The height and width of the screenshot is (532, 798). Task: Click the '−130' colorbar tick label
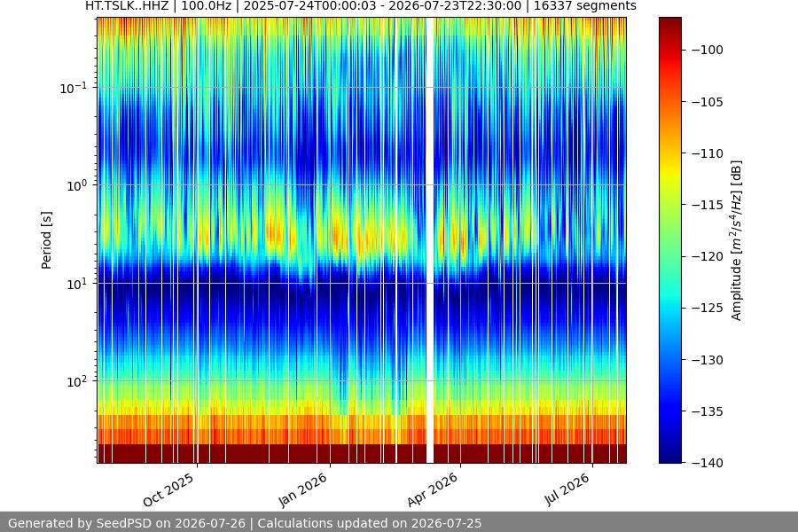click(x=707, y=360)
